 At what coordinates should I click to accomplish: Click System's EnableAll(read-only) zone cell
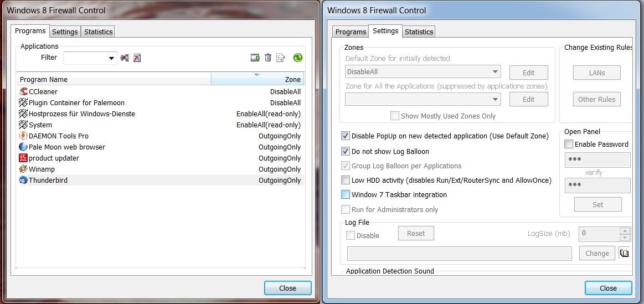coord(269,125)
